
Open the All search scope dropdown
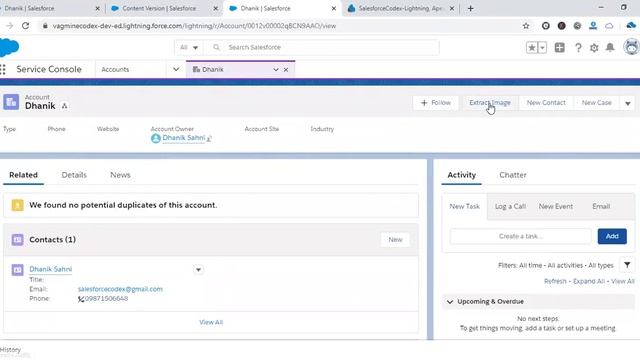tap(189, 47)
